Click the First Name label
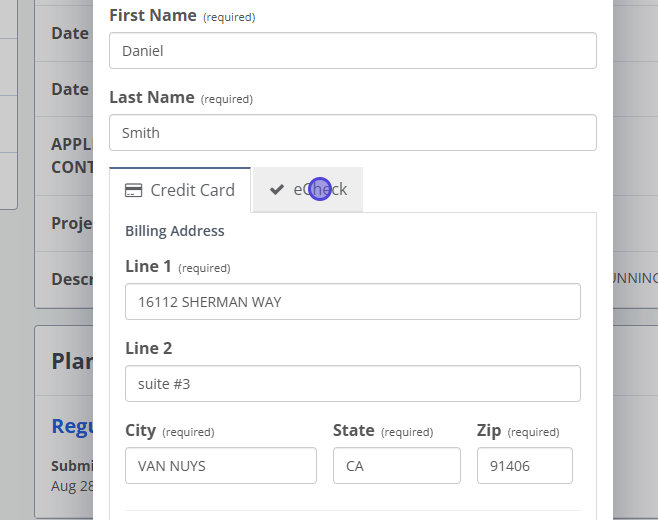The height and width of the screenshot is (520, 658). [153, 16]
